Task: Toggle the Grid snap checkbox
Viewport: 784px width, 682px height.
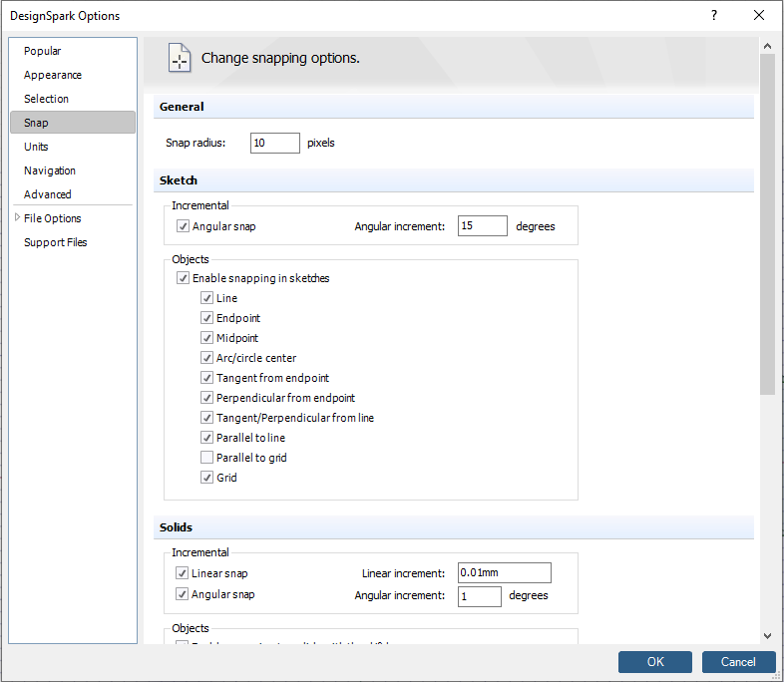Action: (206, 478)
